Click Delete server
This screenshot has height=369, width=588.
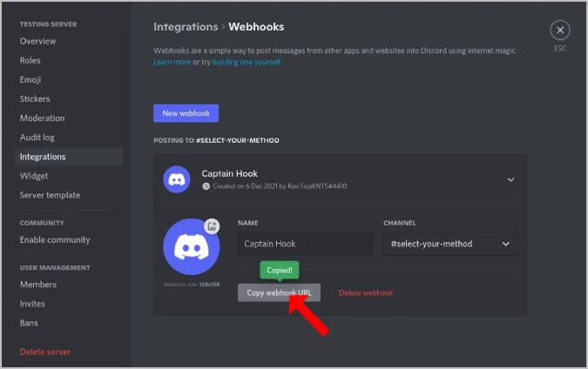tap(45, 352)
